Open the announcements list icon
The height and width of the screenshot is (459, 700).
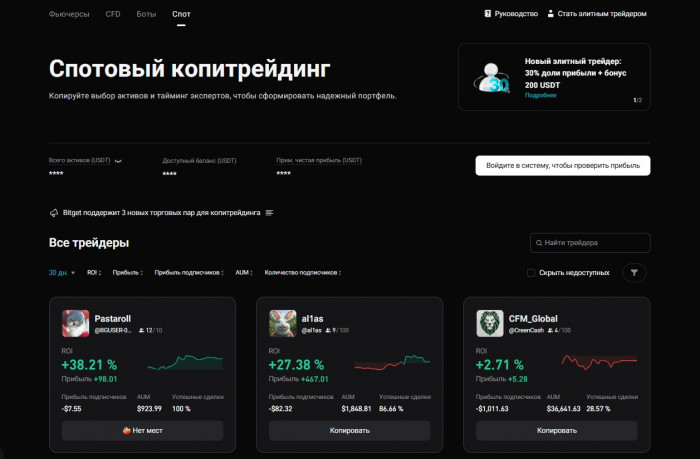point(269,213)
